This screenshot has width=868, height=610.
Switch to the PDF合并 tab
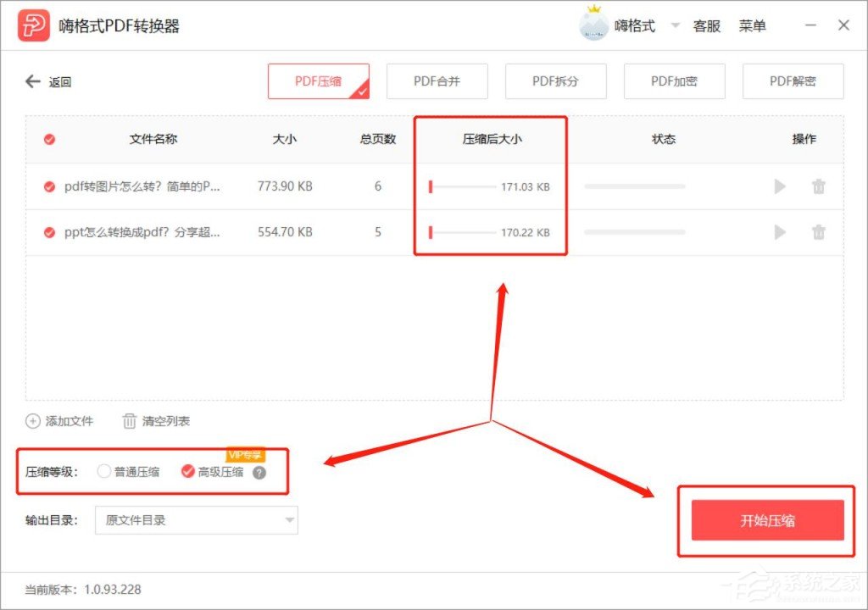click(x=437, y=81)
